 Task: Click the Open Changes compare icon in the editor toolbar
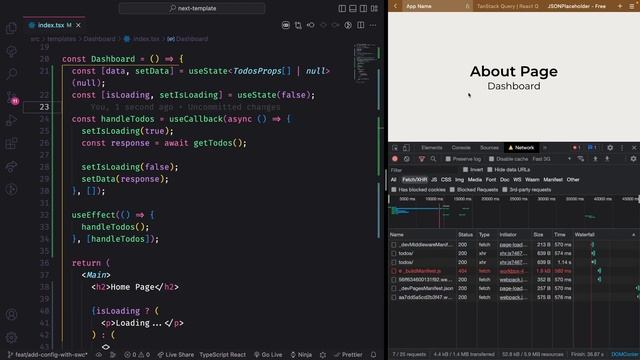(x=298, y=25)
